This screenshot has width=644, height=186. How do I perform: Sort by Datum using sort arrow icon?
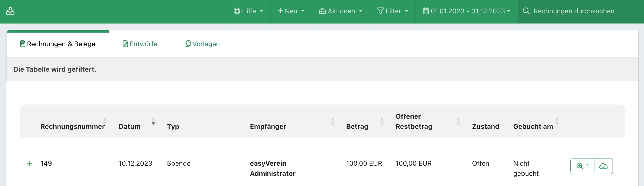[x=153, y=121]
